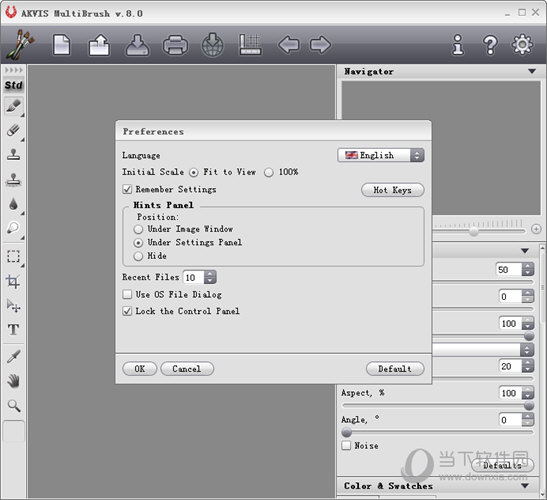This screenshot has width=547, height=500.
Task: Select the Crop tool
Action: tap(14, 281)
